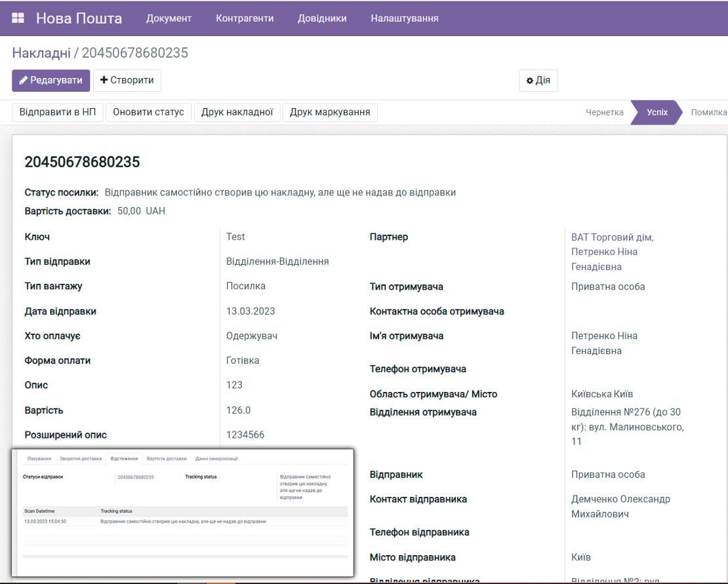
Task: Switch to the Пакування tab
Action: pyautogui.click(x=39, y=459)
